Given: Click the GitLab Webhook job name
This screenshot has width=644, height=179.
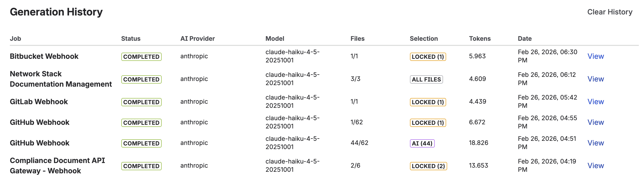Looking at the screenshot, I should click(39, 102).
